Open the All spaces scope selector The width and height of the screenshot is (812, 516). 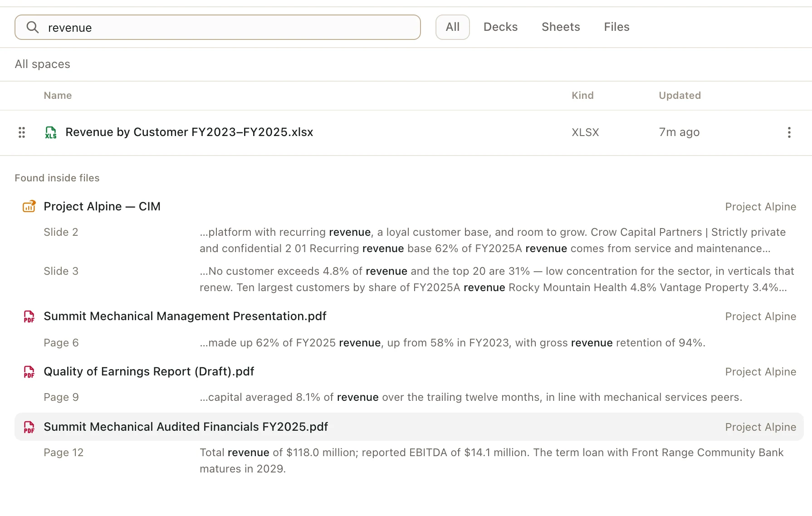tap(43, 64)
